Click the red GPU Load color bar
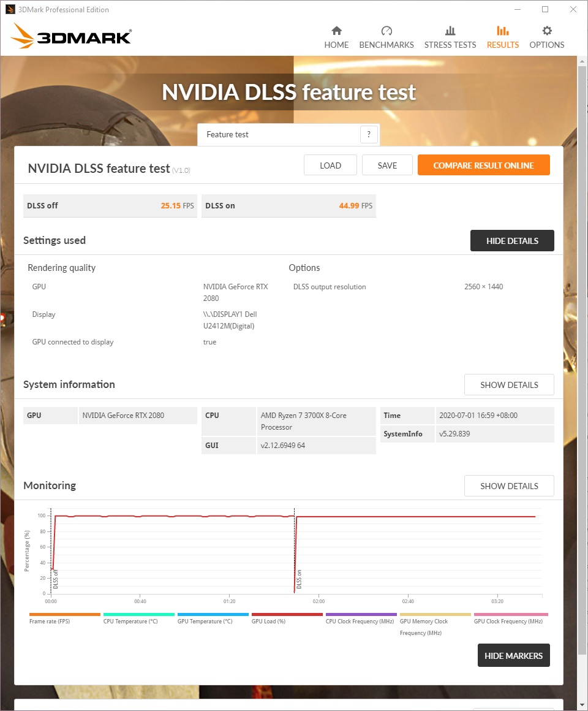Screen dimensions: 588x711 [x=287, y=614]
